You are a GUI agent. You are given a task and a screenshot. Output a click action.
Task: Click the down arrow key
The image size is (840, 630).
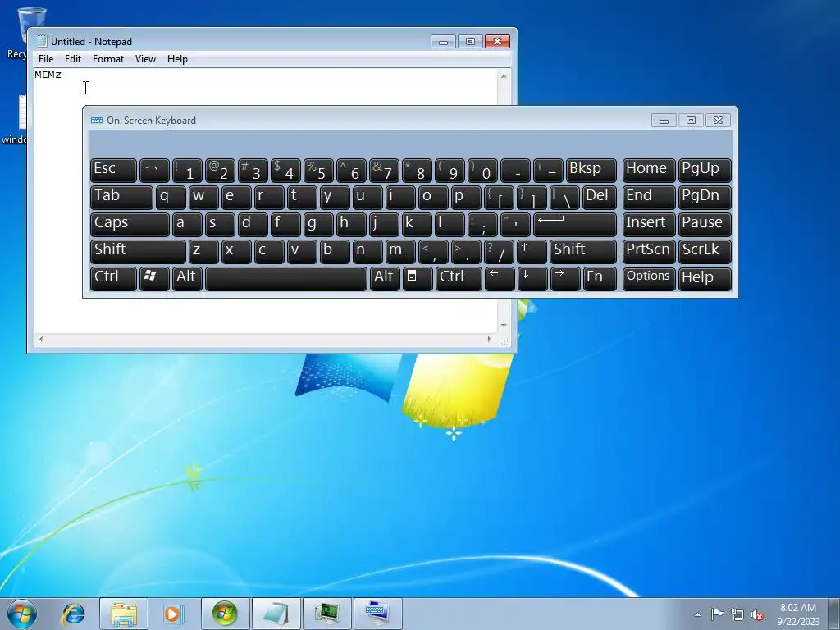point(532,278)
